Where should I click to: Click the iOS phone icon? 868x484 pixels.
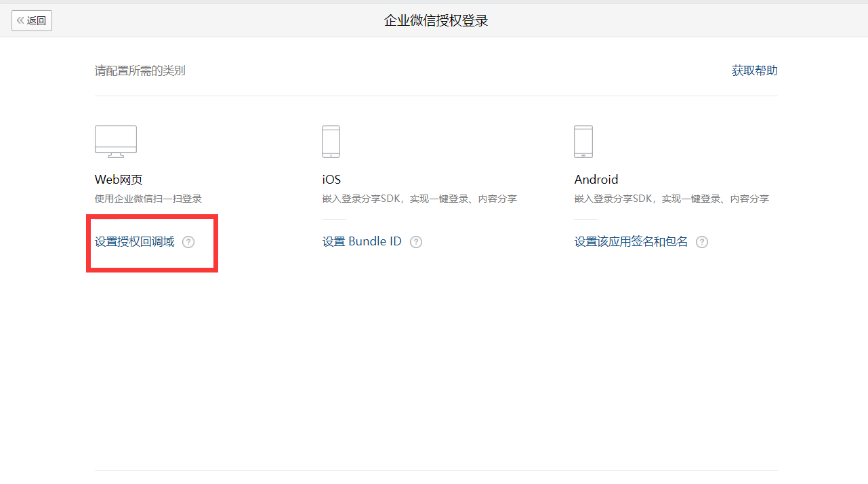(x=331, y=142)
